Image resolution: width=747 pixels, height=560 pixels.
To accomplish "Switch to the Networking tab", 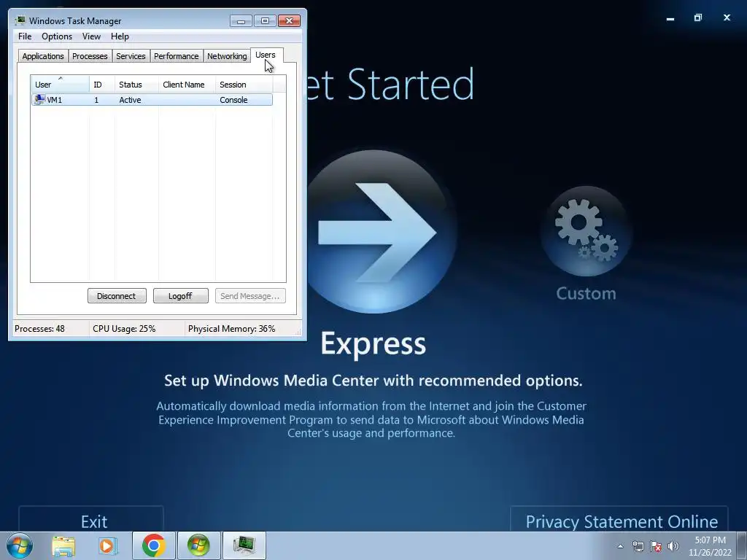I will pos(227,56).
